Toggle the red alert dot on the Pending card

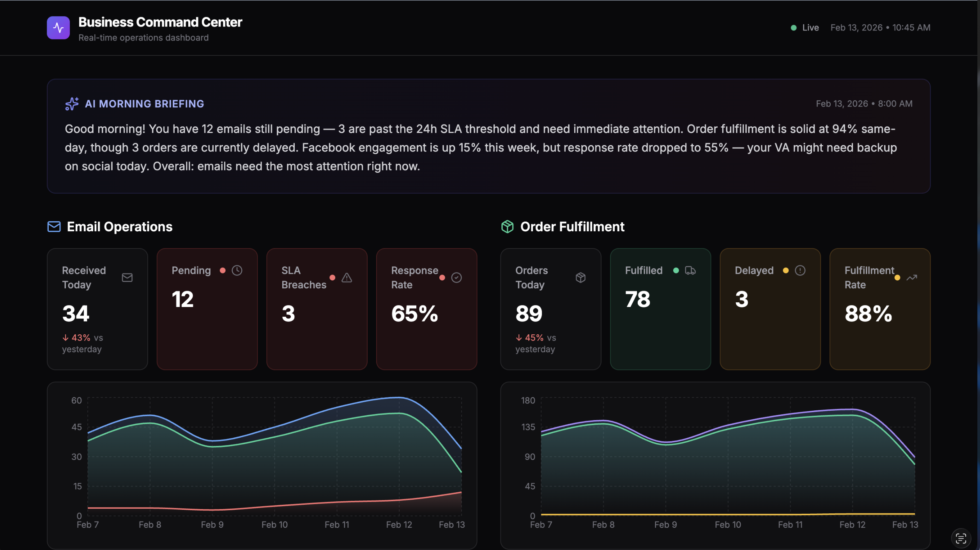223,270
